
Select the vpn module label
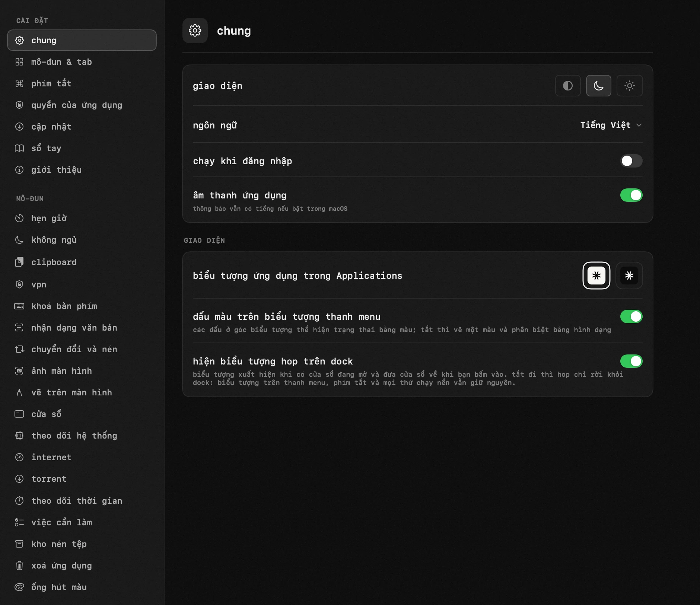pyautogui.click(x=39, y=284)
